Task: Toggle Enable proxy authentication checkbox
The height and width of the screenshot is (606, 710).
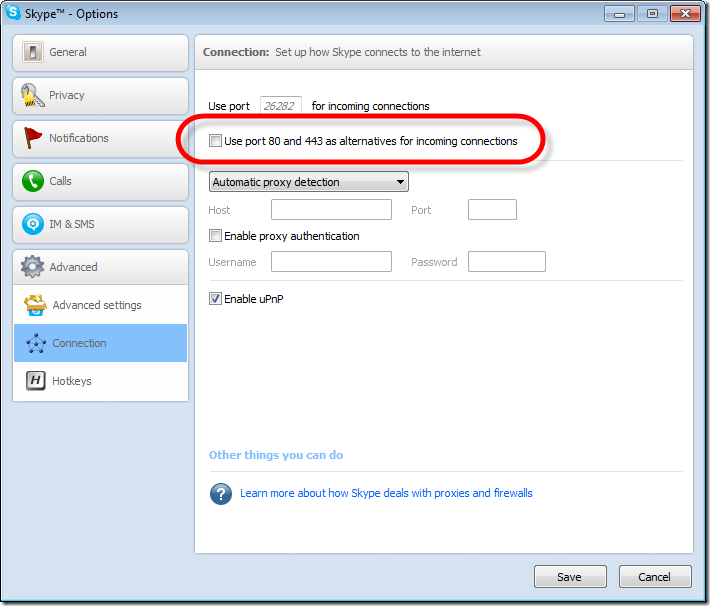Action: (x=215, y=236)
